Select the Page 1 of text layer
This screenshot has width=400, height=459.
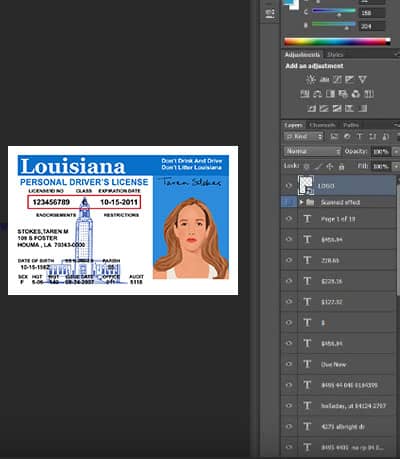338,219
